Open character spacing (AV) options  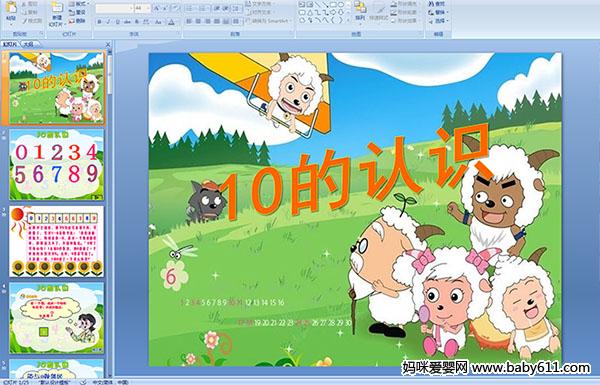(x=147, y=22)
